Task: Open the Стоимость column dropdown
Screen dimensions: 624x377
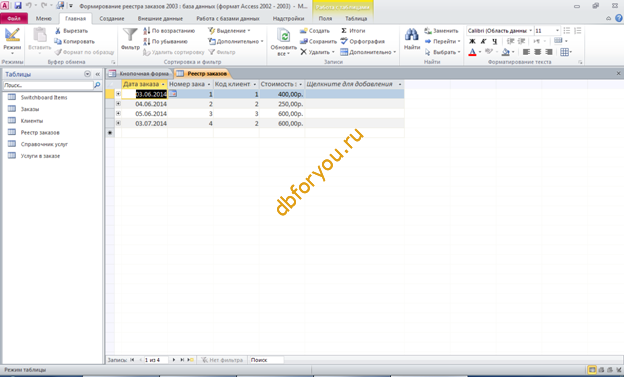Action: (x=300, y=84)
